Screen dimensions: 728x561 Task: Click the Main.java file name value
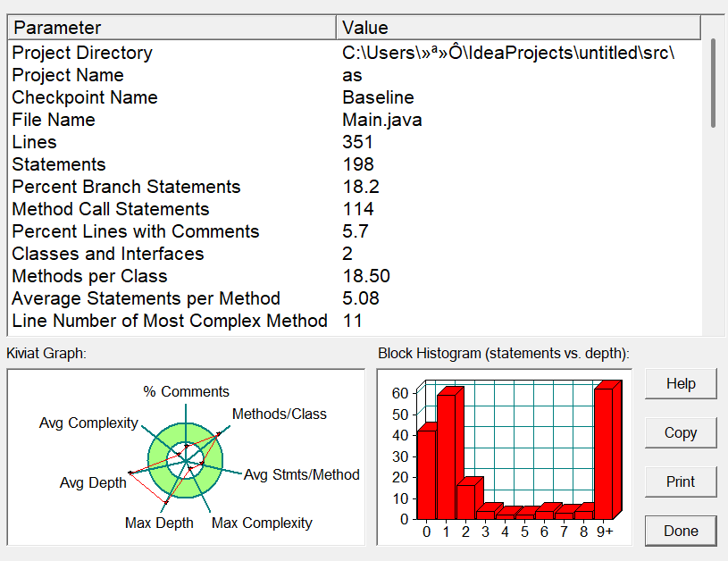point(382,120)
